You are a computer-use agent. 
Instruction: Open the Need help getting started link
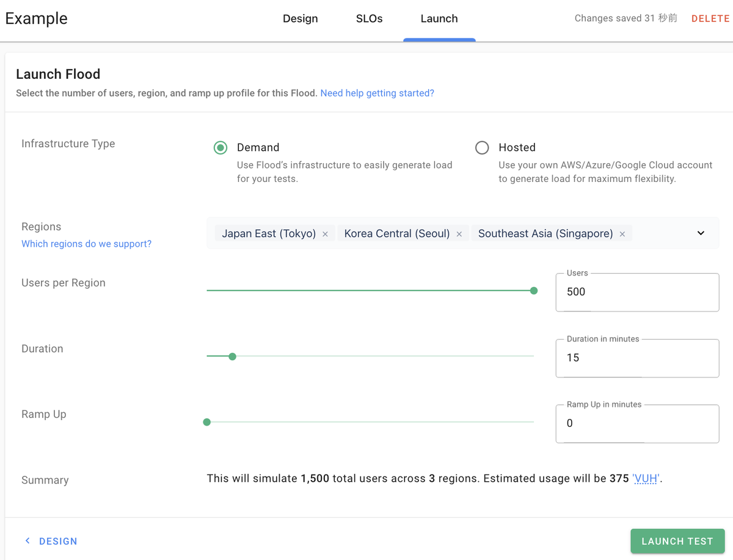377,93
